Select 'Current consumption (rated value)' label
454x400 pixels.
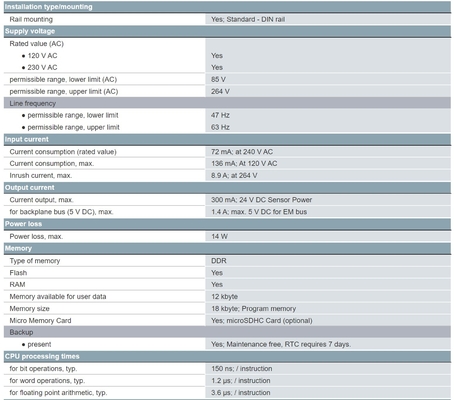coord(63,152)
